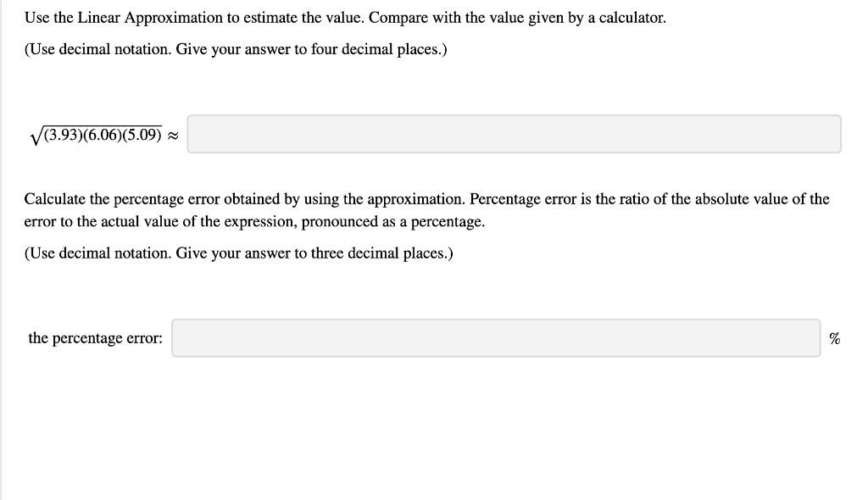868x500 pixels.
Task: Click the phrase 'value given by a calculator'
Action: click(577, 17)
